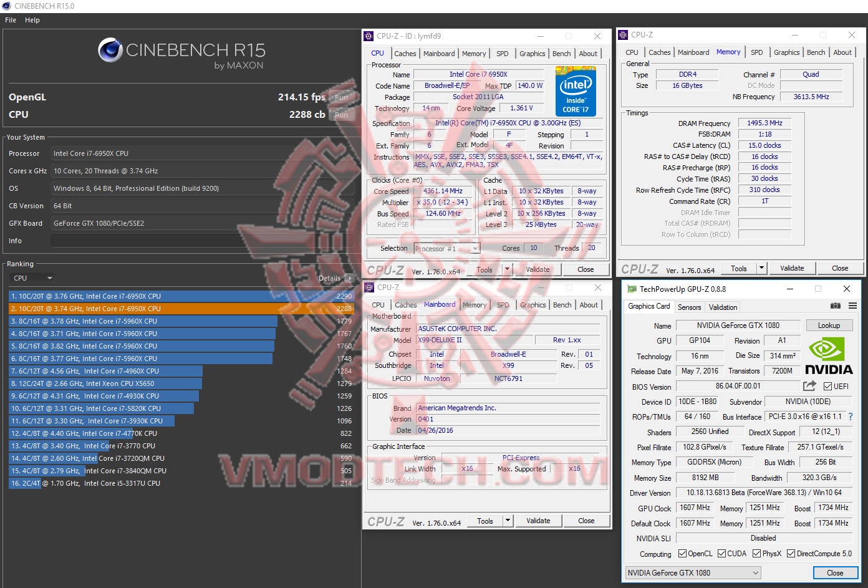The width and height of the screenshot is (868, 588).
Task: Expand the Details arrow in the Ranking panel
Action: 350,279
